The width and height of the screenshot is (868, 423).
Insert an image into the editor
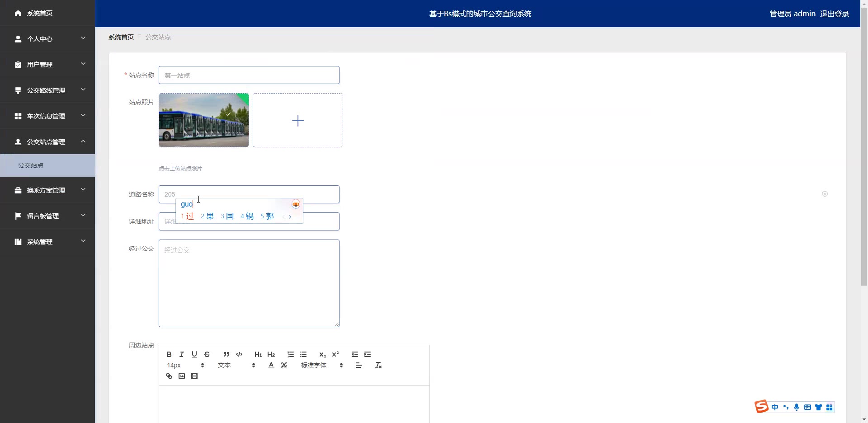(182, 376)
